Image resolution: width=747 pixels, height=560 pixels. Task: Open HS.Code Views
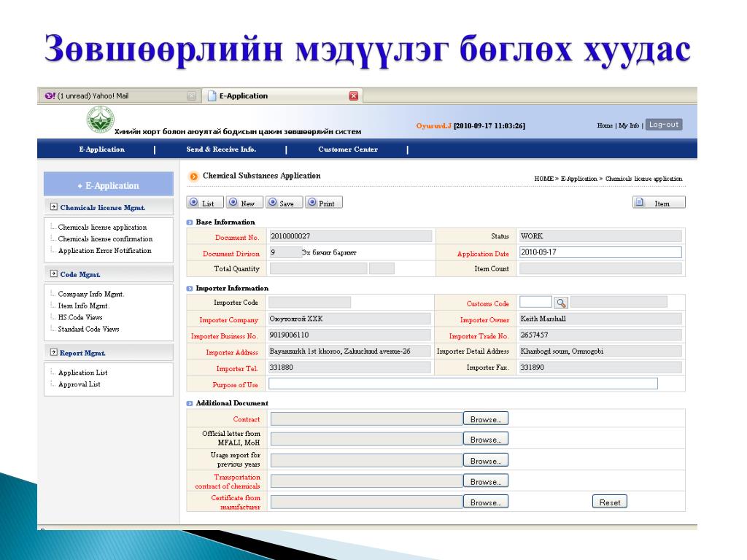80,318
